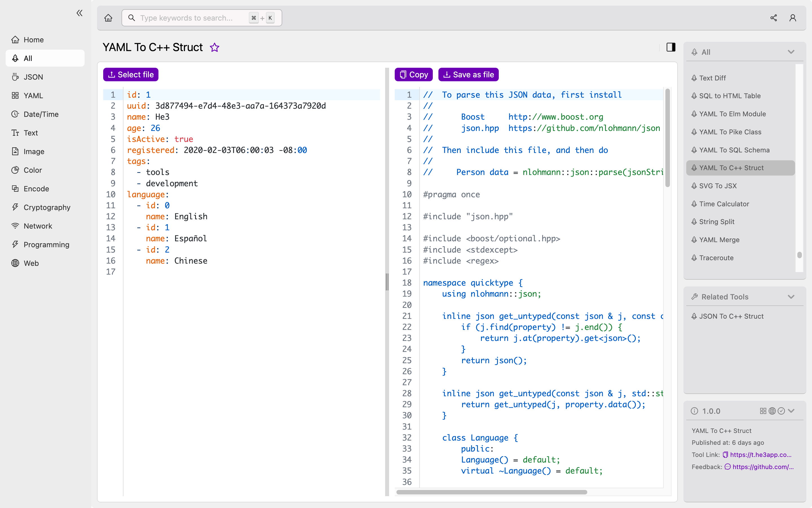Screen dimensions: 812x508
Task: Click the copy icon before tool link
Action: [x=725, y=455]
